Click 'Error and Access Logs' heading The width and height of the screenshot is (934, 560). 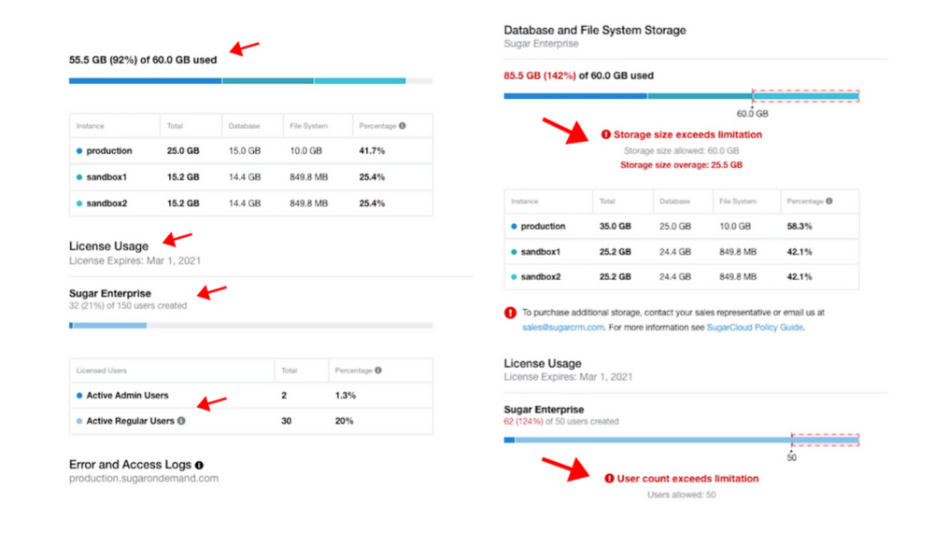[131, 465]
